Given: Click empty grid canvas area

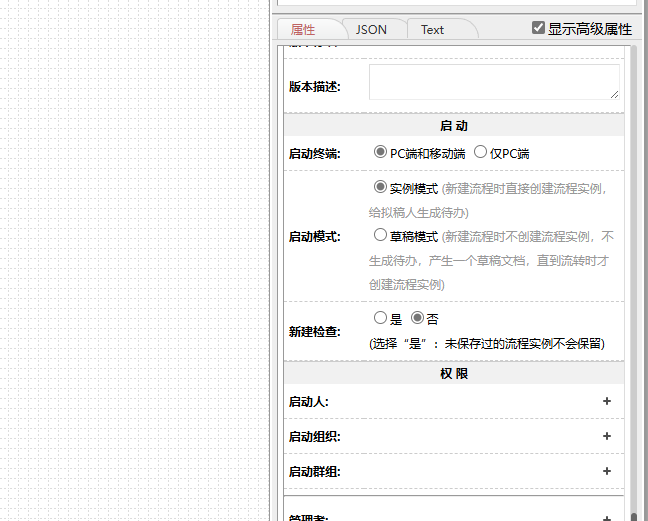Looking at the screenshot, I should pos(130,260).
